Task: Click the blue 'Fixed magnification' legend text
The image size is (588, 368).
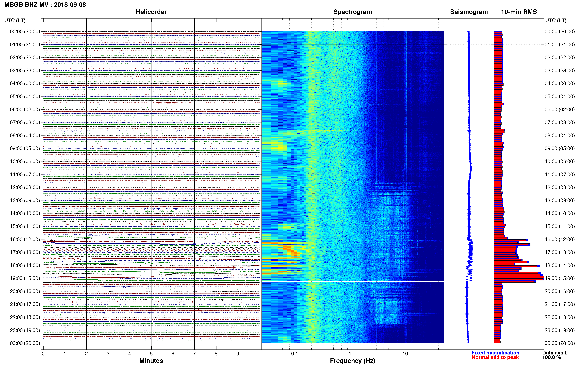Action: coord(495,353)
